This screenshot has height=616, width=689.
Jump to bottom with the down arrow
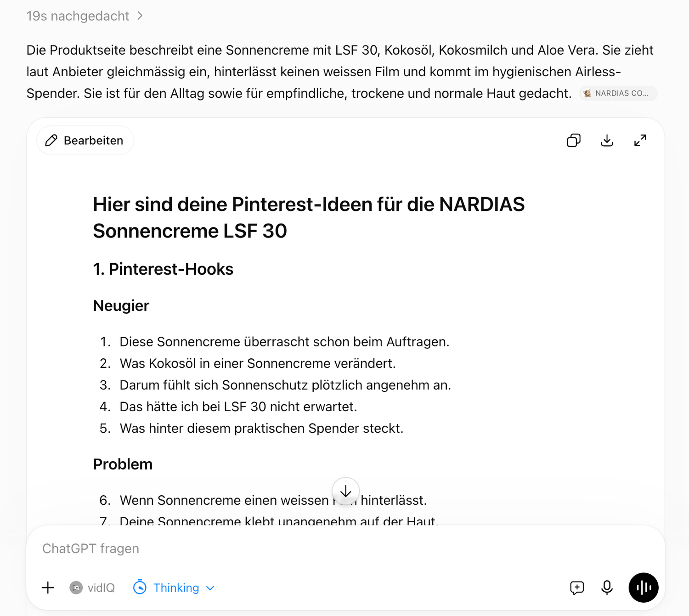click(345, 491)
